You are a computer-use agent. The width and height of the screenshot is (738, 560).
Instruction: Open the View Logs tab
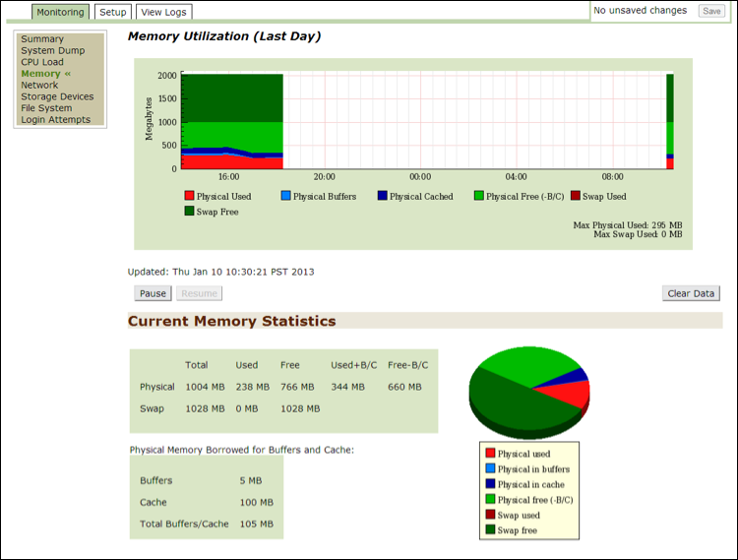(163, 12)
